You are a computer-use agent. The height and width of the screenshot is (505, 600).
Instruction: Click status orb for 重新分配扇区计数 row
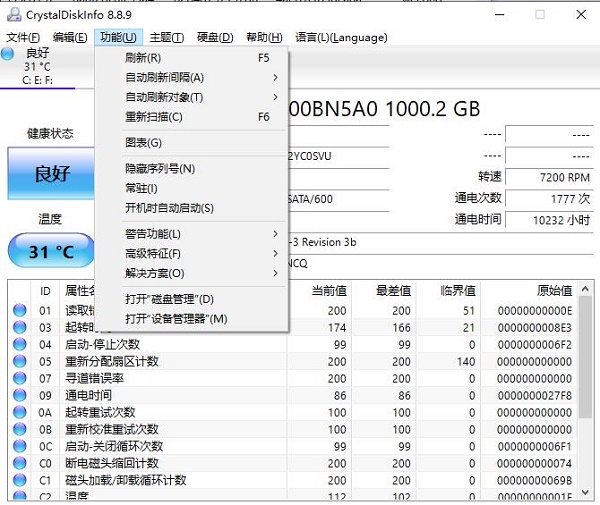(x=20, y=361)
